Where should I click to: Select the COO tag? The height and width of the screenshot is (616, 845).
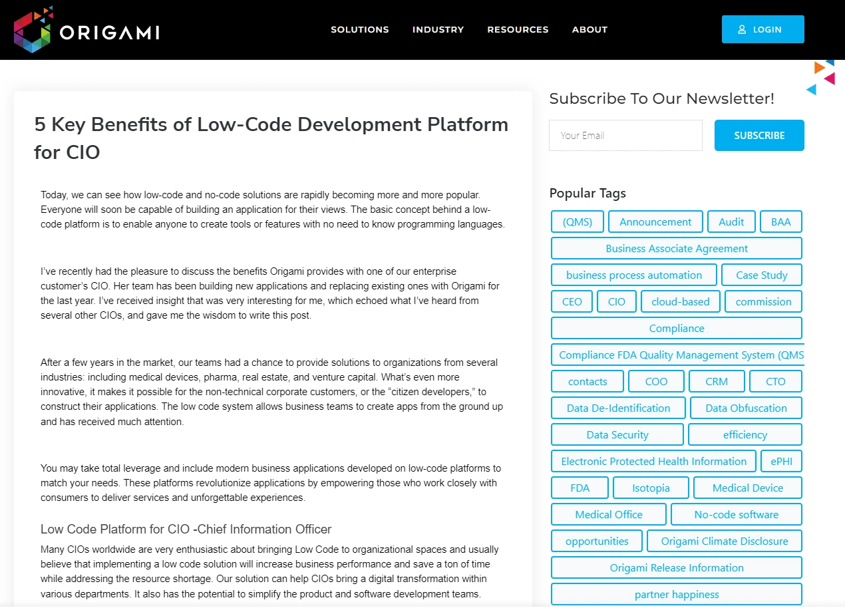[656, 381]
